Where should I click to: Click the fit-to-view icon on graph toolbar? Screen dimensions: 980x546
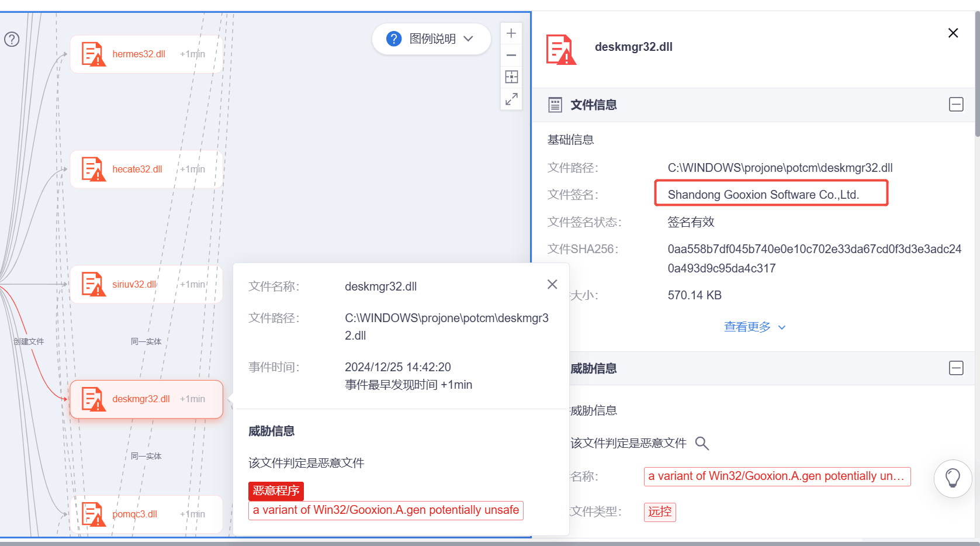point(511,77)
